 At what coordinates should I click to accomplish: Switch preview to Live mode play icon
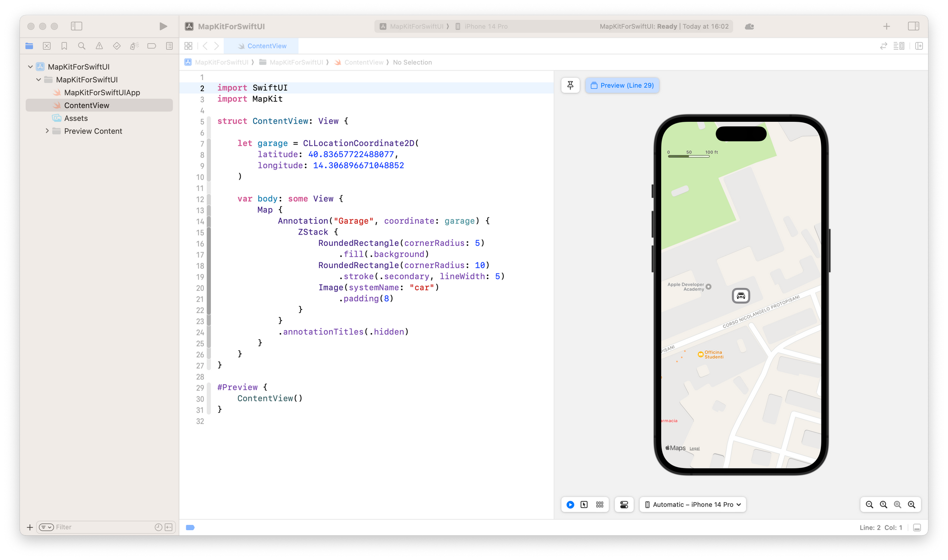coord(570,505)
